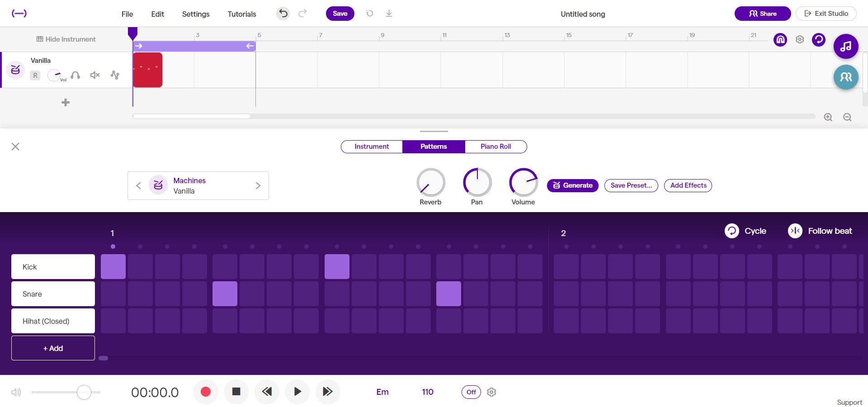
Task: Enable snap with the magnet icon
Action: (780, 40)
